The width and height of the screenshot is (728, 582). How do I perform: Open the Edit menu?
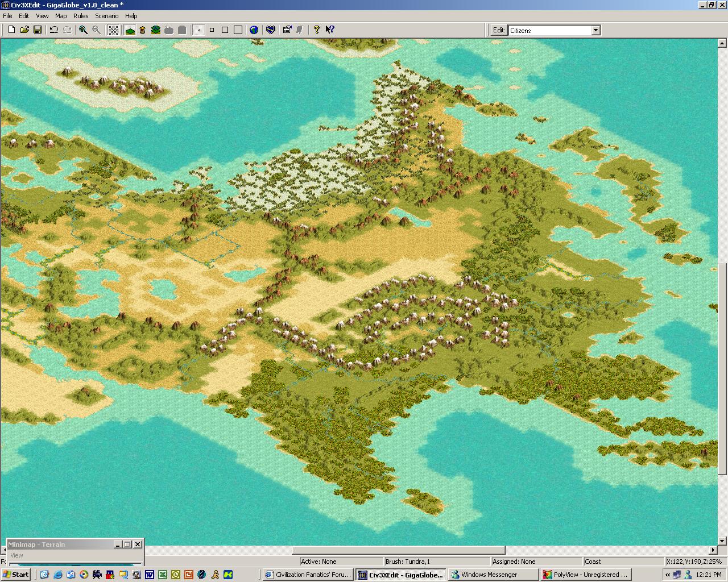pos(24,16)
